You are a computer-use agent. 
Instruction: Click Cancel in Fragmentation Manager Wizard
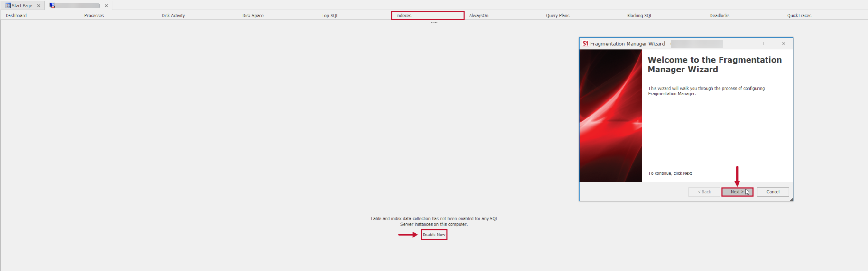(773, 192)
